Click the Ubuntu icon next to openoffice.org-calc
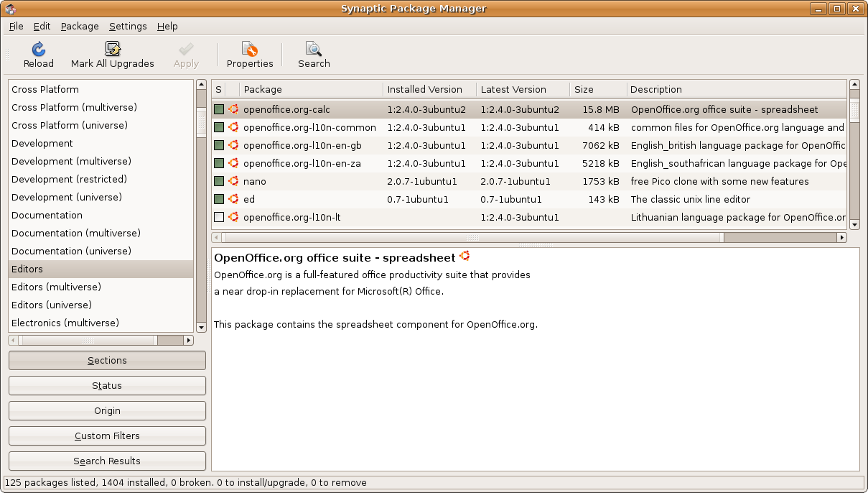The height and width of the screenshot is (493, 868). (233, 109)
